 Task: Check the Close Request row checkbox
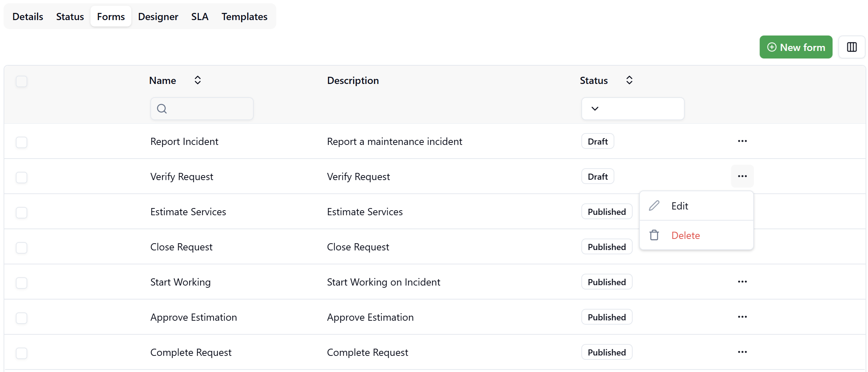pos(22,248)
